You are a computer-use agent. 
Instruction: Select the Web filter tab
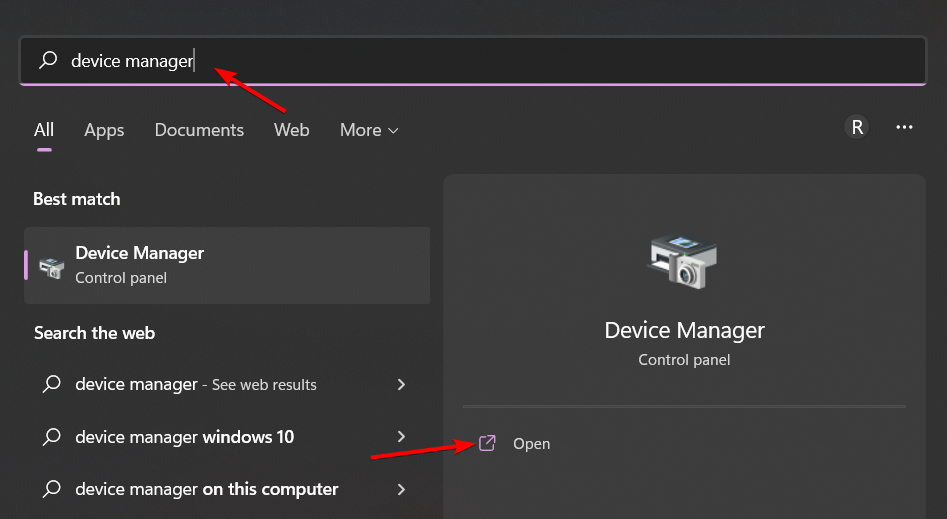click(x=291, y=130)
